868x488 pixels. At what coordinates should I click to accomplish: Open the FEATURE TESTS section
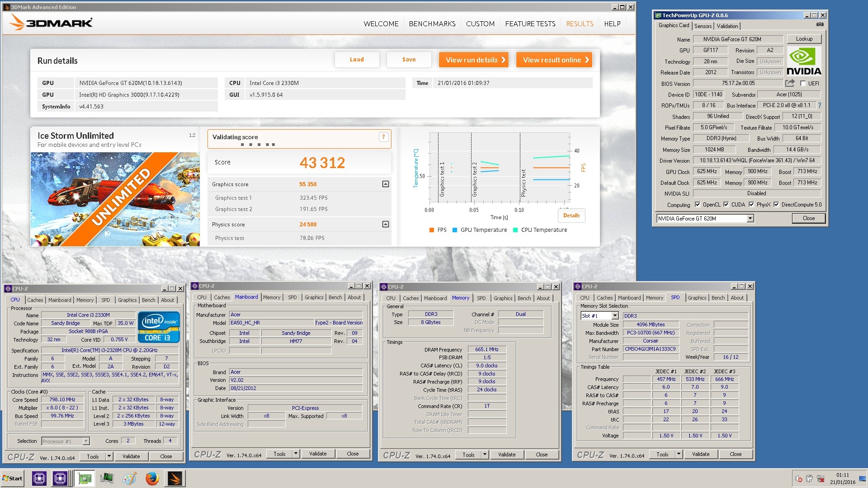tap(530, 24)
